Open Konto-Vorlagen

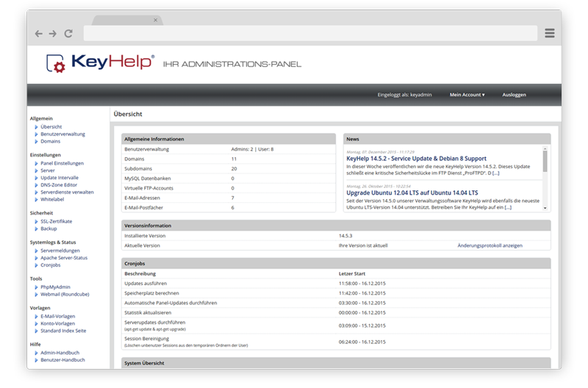pyautogui.click(x=58, y=323)
